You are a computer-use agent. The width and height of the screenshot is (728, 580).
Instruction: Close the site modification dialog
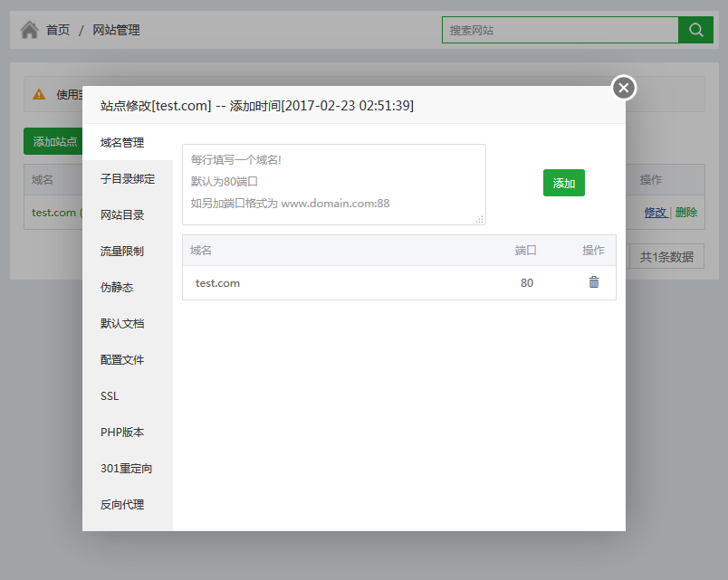[624, 88]
